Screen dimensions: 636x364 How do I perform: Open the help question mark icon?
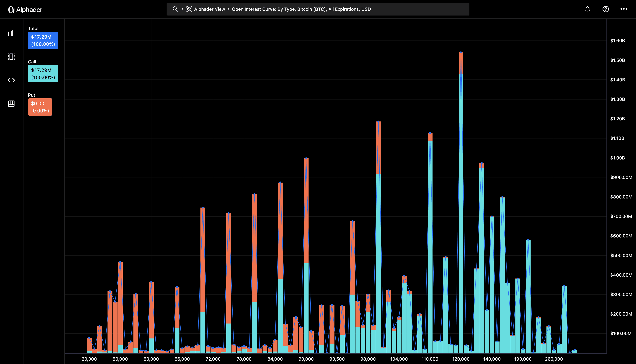(606, 9)
